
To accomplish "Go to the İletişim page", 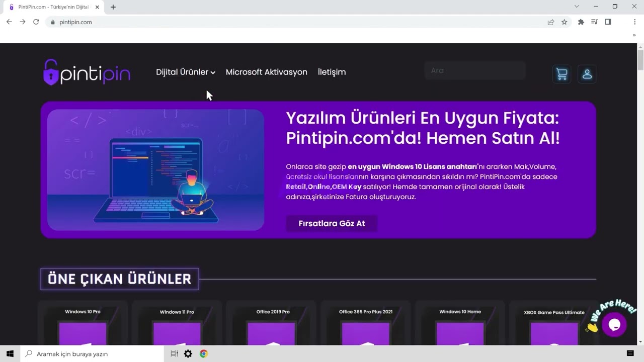I will [332, 72].
